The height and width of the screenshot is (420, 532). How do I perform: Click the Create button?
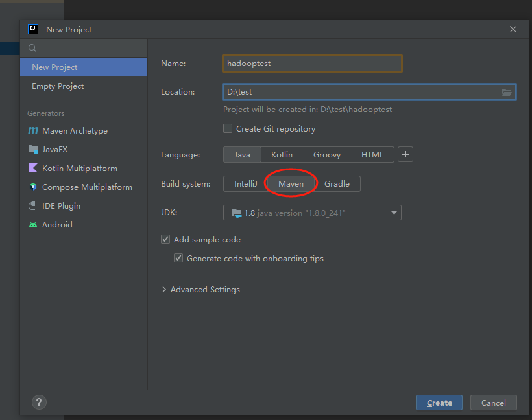[x=439, y=402]
